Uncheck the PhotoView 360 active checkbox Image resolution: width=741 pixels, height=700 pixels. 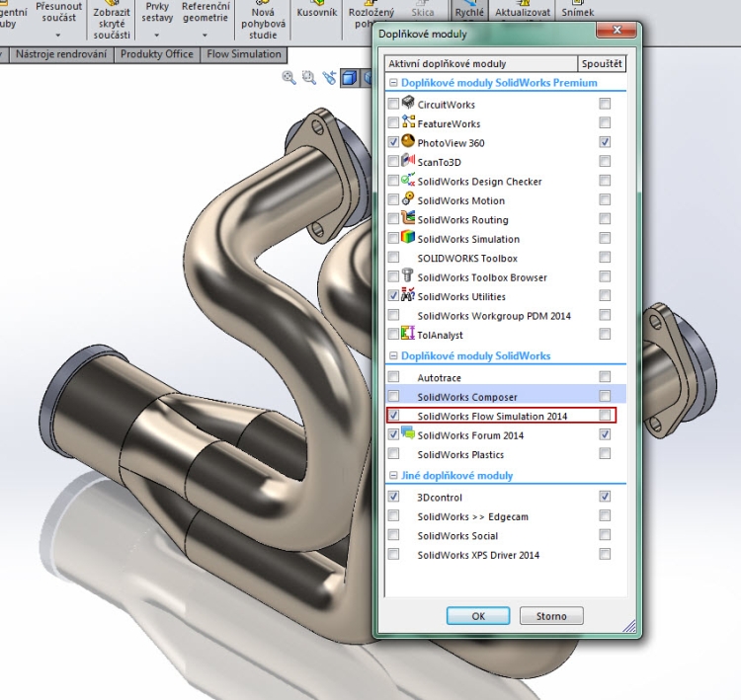pyautogui.click(x=393, y=142)
